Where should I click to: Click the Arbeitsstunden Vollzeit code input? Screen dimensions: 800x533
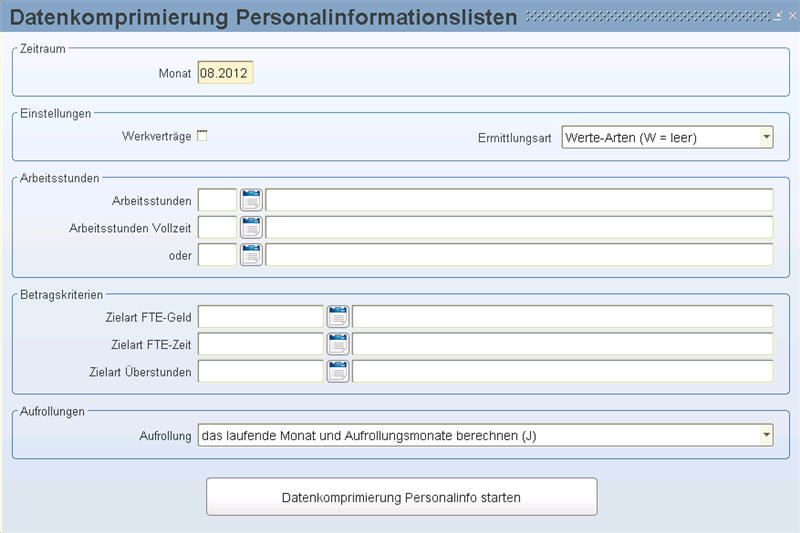tap(217, 227)
